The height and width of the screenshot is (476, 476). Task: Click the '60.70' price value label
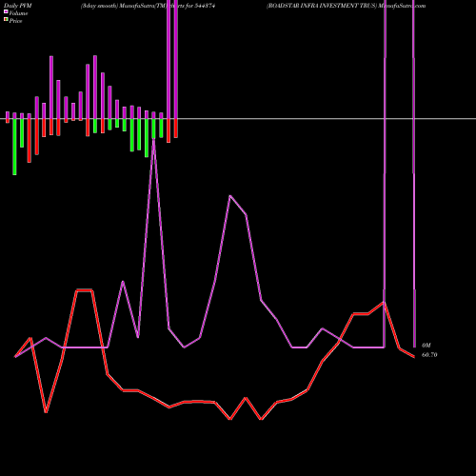point(429,355)
